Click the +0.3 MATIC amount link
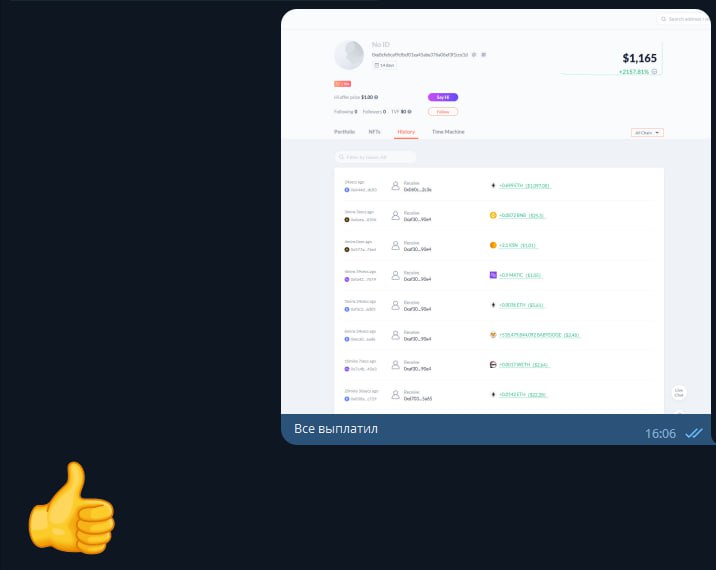The height and width of the screenshot is (570, 716). point(520,275)
